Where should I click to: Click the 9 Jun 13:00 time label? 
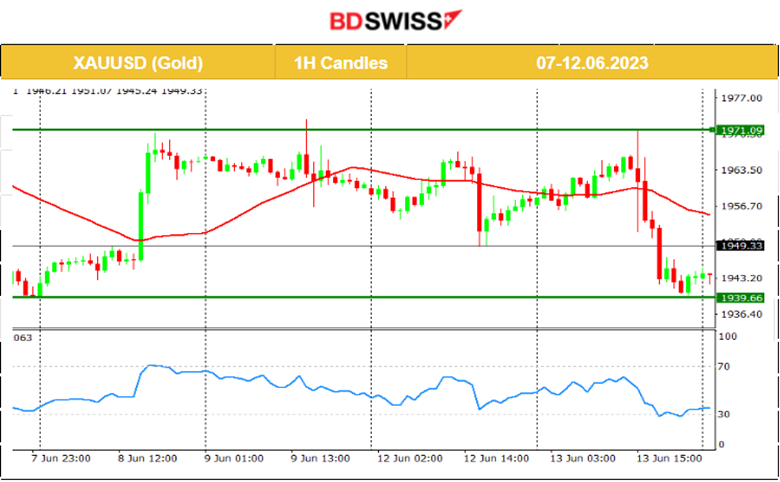click(319, 458)
